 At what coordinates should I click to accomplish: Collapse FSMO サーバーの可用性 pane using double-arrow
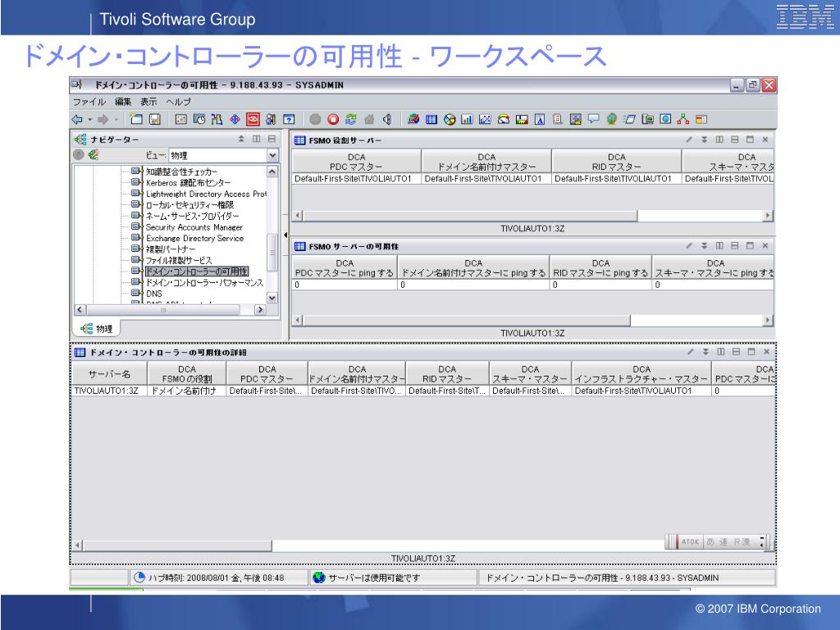[x=705, y=246]
